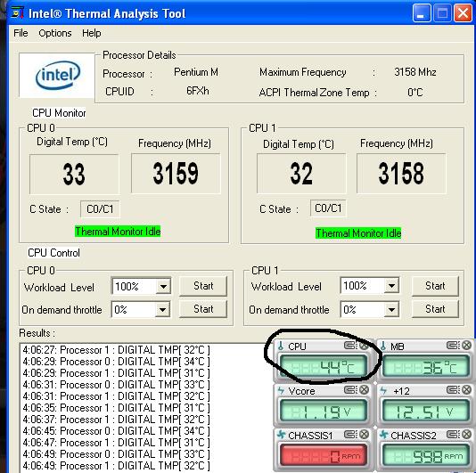Image resolution: width=476 pixels, height=473 pixels.
Task: Close the +12 voltage panel
Action: point(466,389)
